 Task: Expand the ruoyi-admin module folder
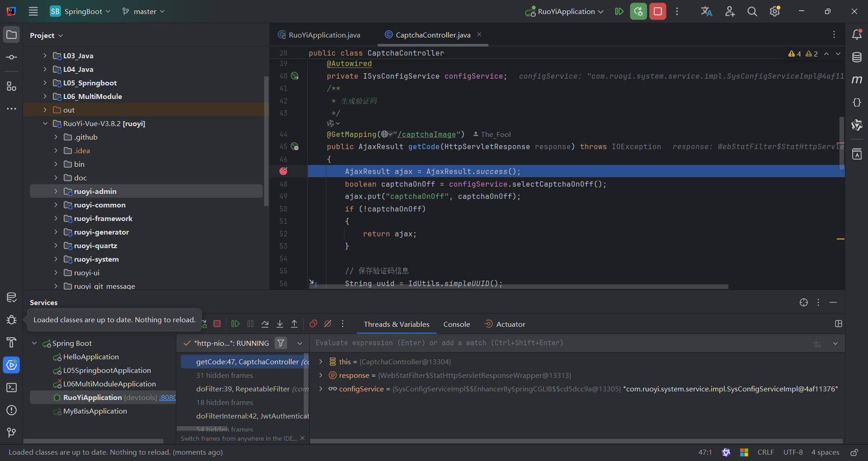tap(56, 192)
